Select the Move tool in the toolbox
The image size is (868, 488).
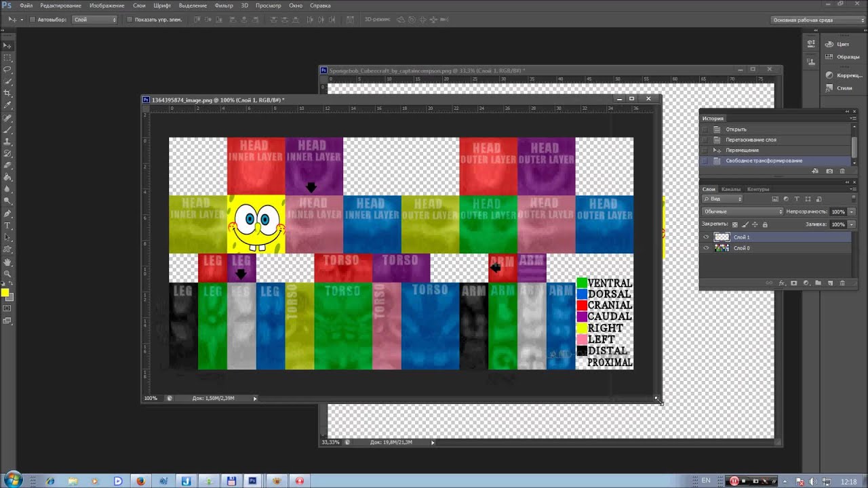7,45
